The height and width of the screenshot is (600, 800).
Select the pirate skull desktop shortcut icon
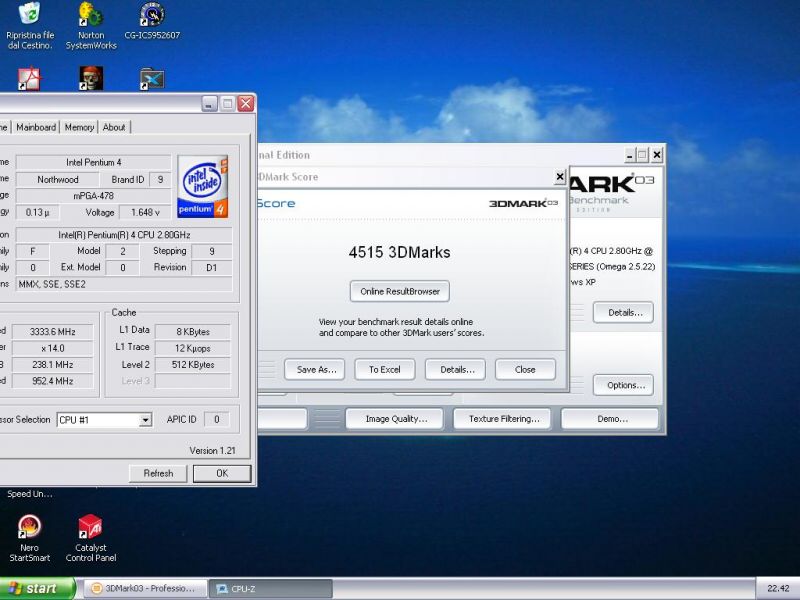(x=91, y=79)
